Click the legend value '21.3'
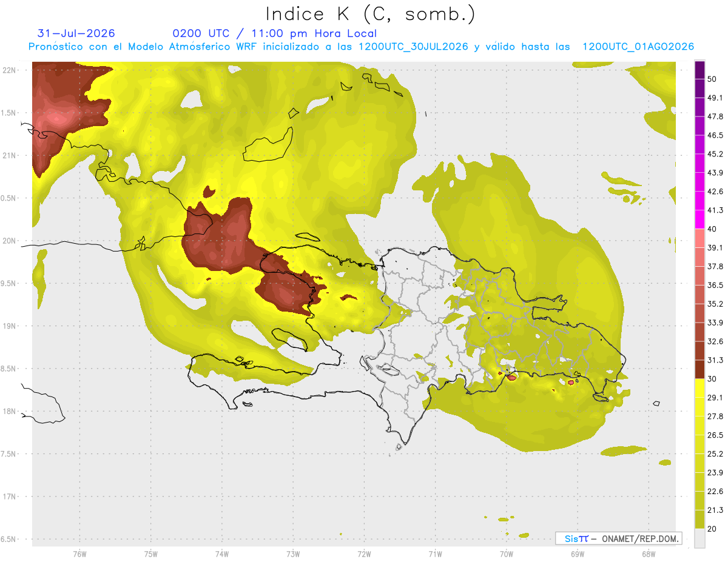This screenshot has height=562, width=728. pyautogui.click(x=715, y=510)
